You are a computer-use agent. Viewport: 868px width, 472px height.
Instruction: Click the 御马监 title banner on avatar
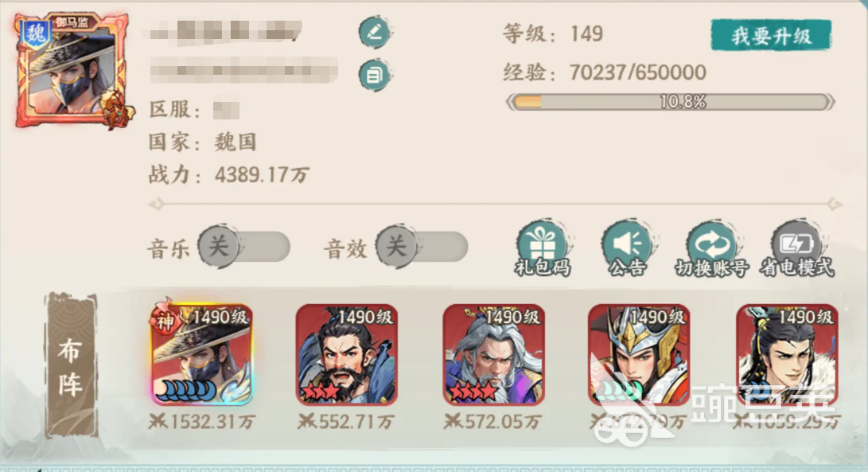click(x=73, y=23)
